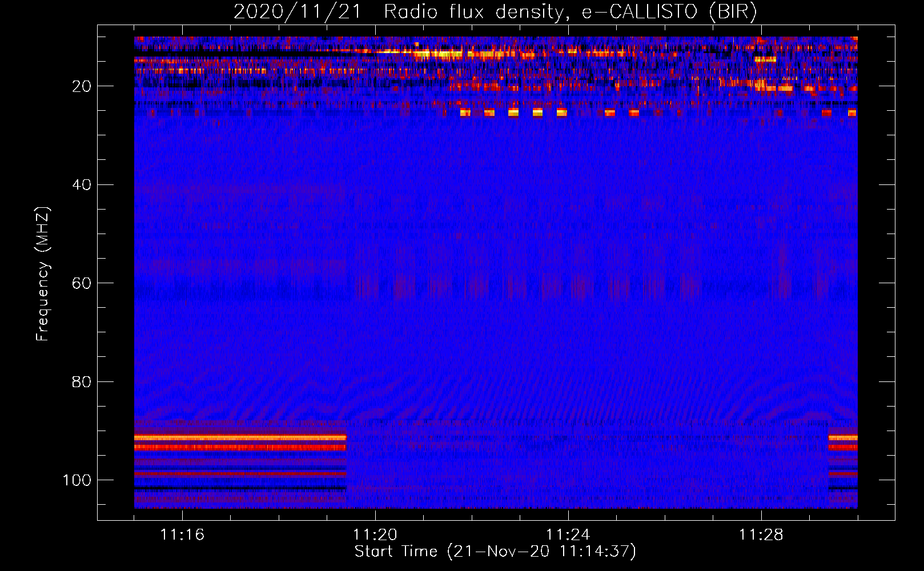Click the "11:20" time tick label
The width and height of the screenshot is (924, 571).
tap(375, 535)
